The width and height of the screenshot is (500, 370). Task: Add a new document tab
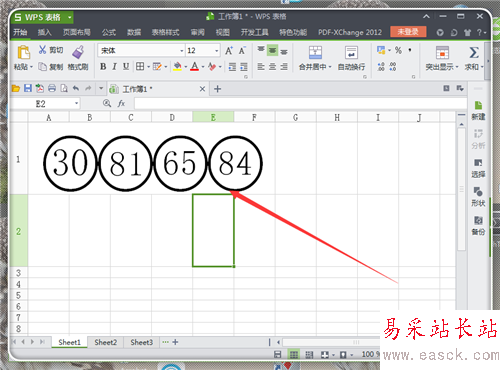217,89
